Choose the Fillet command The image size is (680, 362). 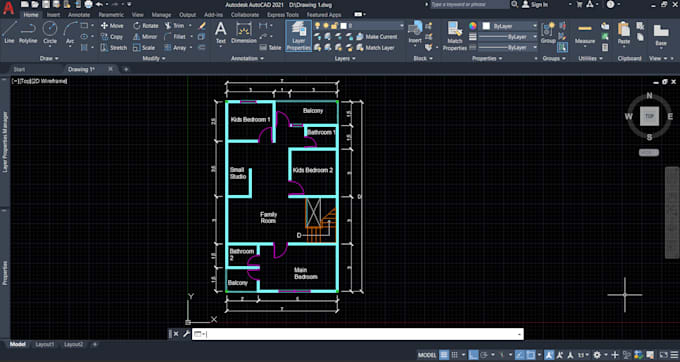click(x=175, y=37)
